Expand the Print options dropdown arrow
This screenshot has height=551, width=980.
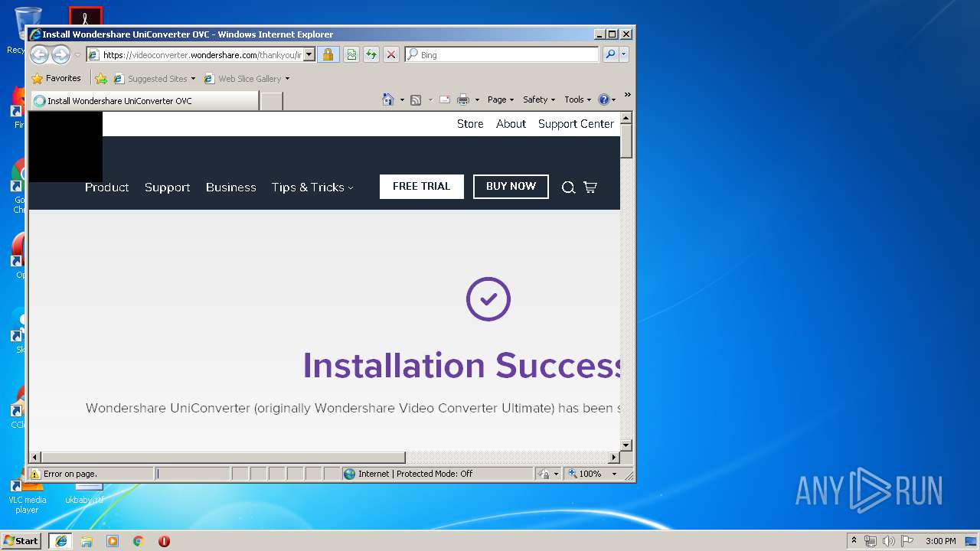pos(477,99)
